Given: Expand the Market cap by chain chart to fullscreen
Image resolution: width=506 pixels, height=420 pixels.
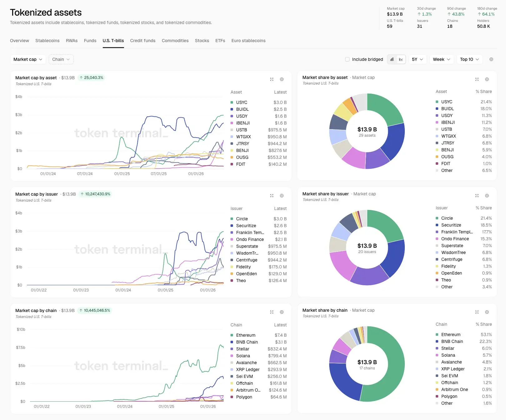Looking at the screenshot, I should coord(272,312).
